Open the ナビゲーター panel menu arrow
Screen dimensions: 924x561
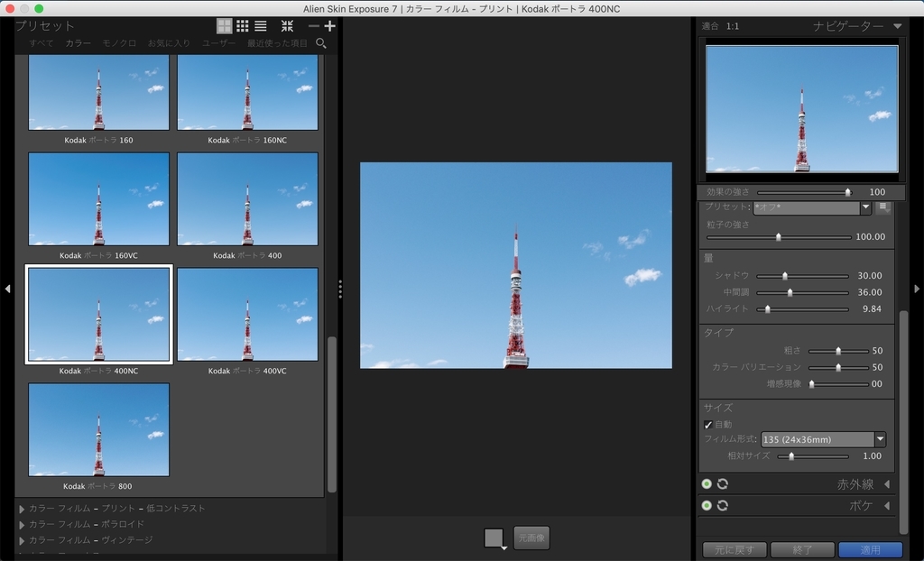coord(898,26)
